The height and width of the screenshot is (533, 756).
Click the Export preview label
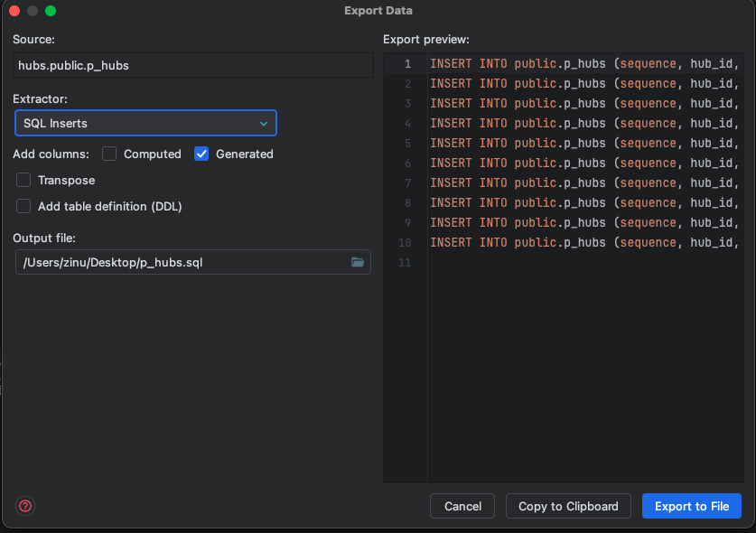click(x=426, y=40)
